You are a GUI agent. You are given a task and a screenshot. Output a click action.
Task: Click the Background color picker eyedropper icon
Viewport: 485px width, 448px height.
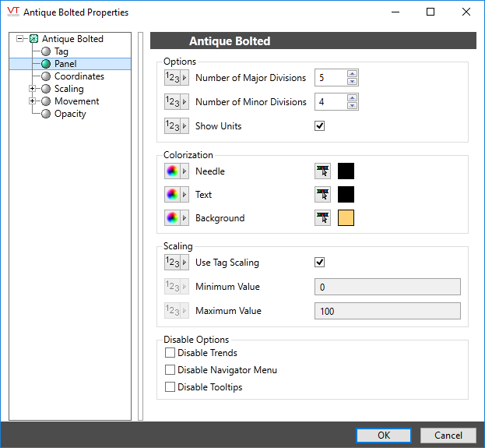[322, 218]
